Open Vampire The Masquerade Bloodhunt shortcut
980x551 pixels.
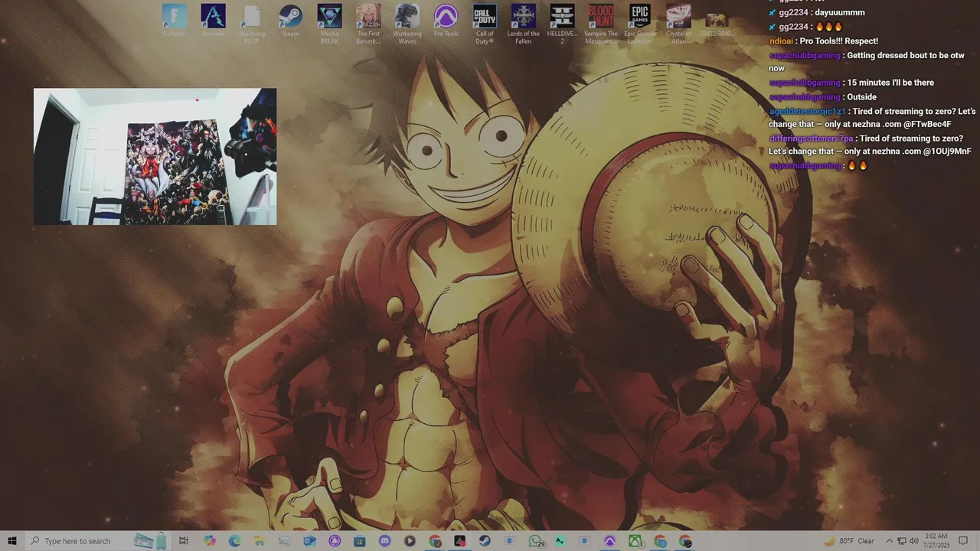coord(601,24)
